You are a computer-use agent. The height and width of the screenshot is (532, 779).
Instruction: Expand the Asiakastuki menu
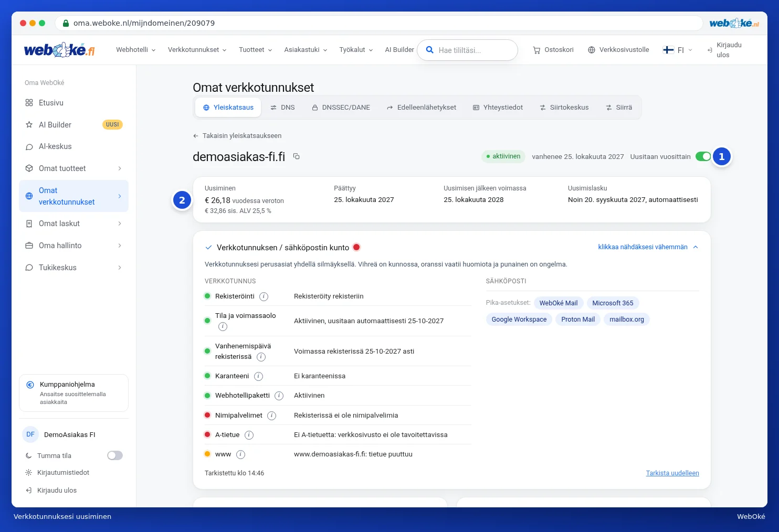click(x=306, y=50)
